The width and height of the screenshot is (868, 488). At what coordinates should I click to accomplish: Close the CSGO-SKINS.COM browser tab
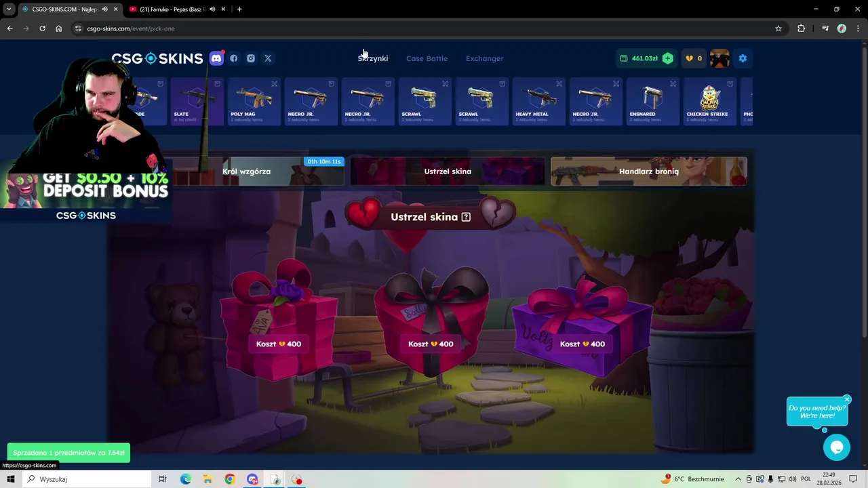coord(116,9)
